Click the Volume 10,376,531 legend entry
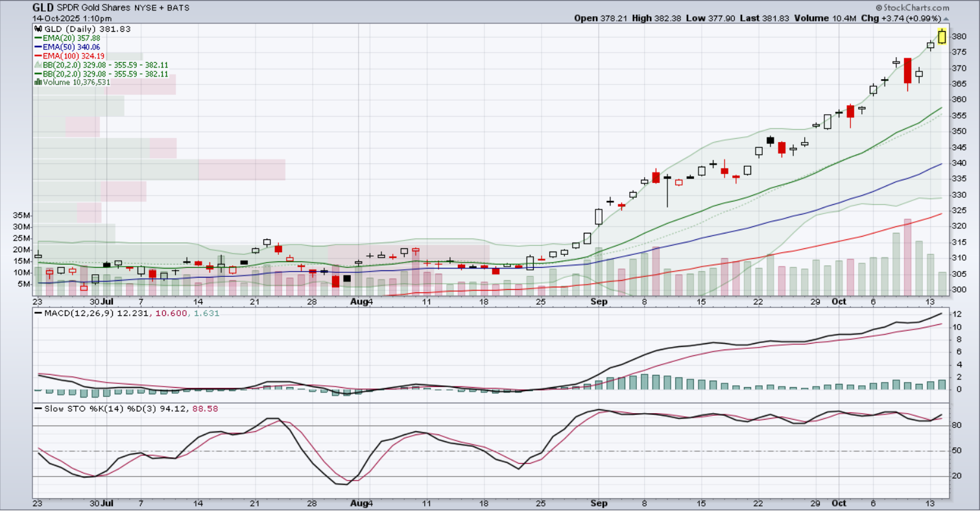The height and width of the screenshot is (511, 980). 76,82
